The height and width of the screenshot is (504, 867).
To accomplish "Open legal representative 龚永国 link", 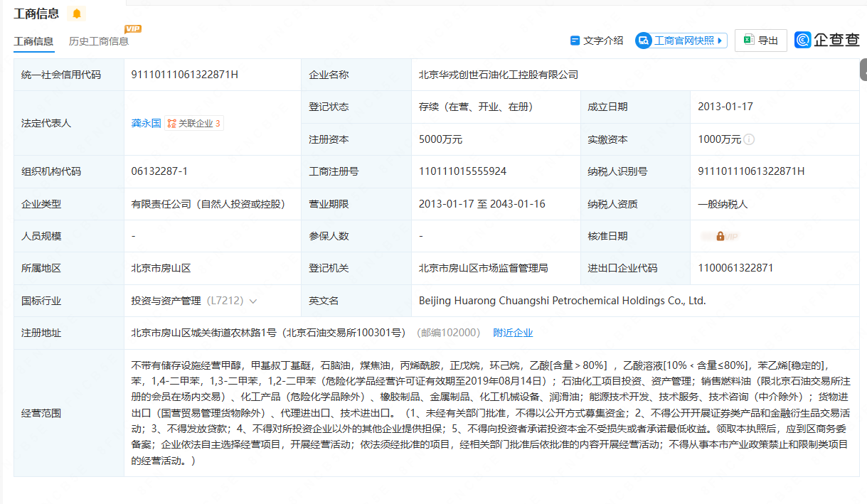I will (x=147, y=124).
